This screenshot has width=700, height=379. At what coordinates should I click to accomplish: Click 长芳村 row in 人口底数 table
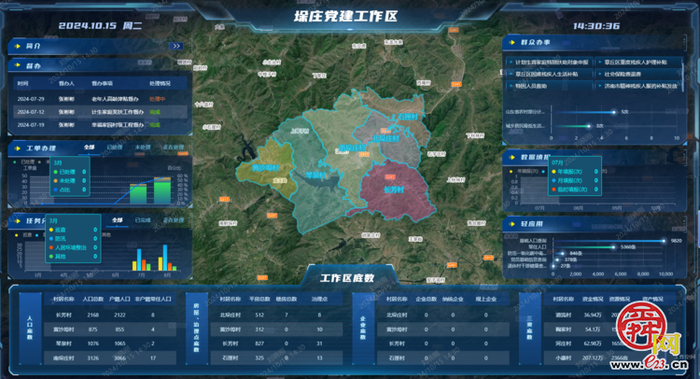110,315
